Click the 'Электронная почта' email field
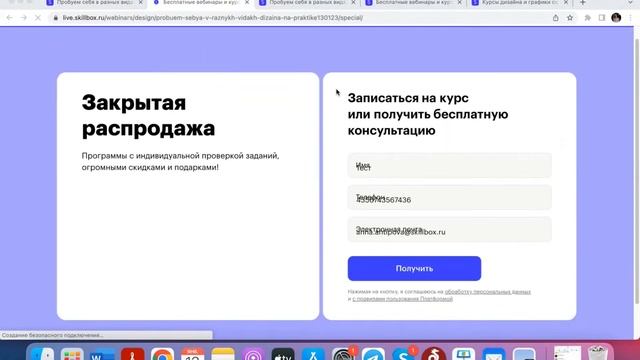This screenshot has height=360, width=640. coord(449,230)
